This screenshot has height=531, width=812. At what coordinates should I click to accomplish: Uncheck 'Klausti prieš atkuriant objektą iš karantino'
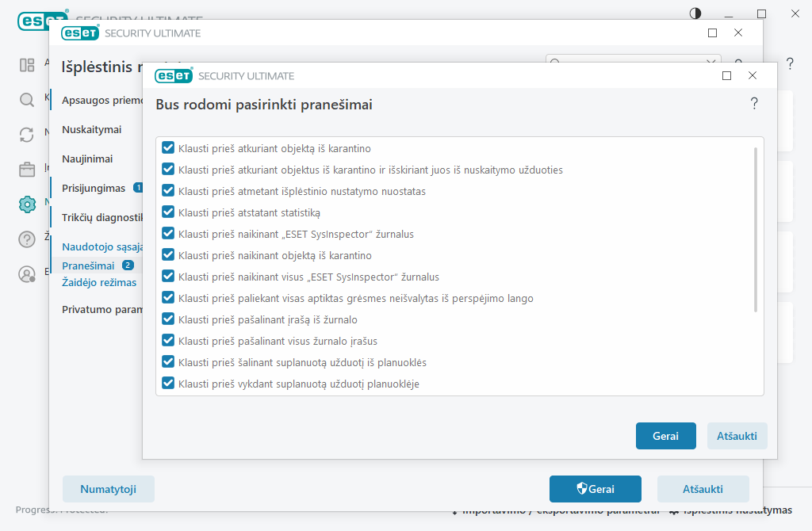pos(168,148)
